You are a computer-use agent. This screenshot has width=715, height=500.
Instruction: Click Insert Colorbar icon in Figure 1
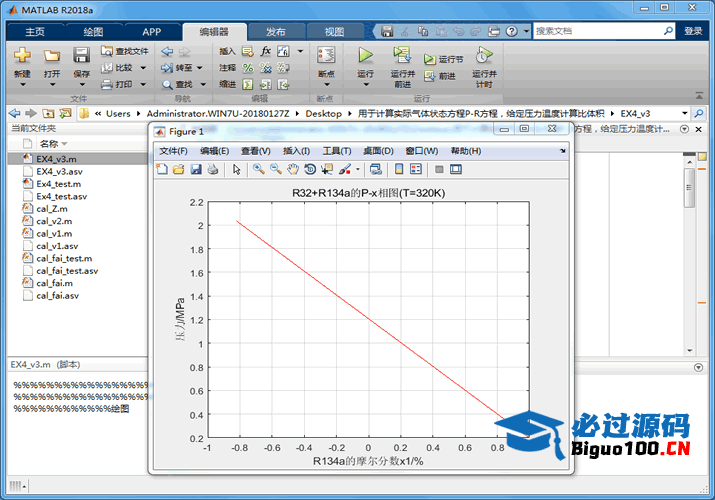click(x=399, y=169)
